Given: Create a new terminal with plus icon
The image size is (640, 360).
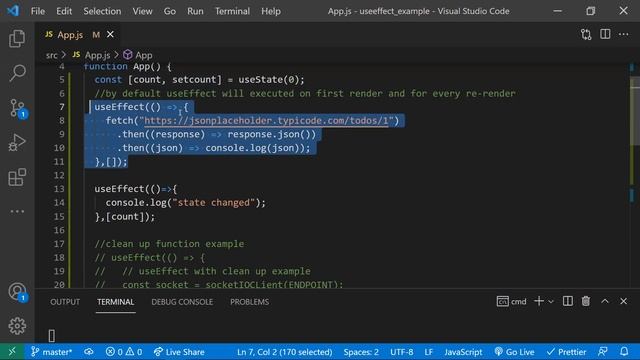Looking at the screenshot, I should pos(539,301).
